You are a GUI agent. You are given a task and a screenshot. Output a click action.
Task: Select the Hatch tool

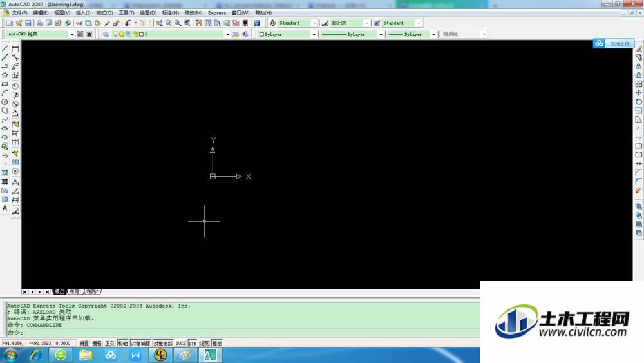pos(5,173)
